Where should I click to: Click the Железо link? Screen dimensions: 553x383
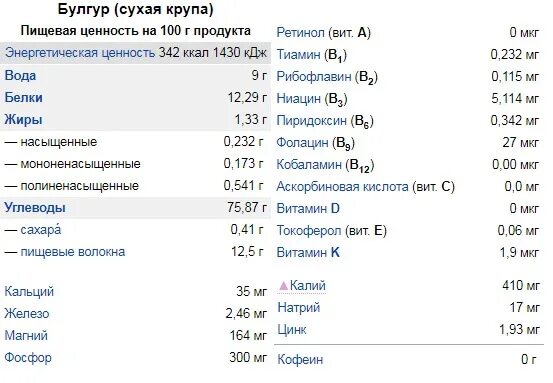click(x=27, y=314)
